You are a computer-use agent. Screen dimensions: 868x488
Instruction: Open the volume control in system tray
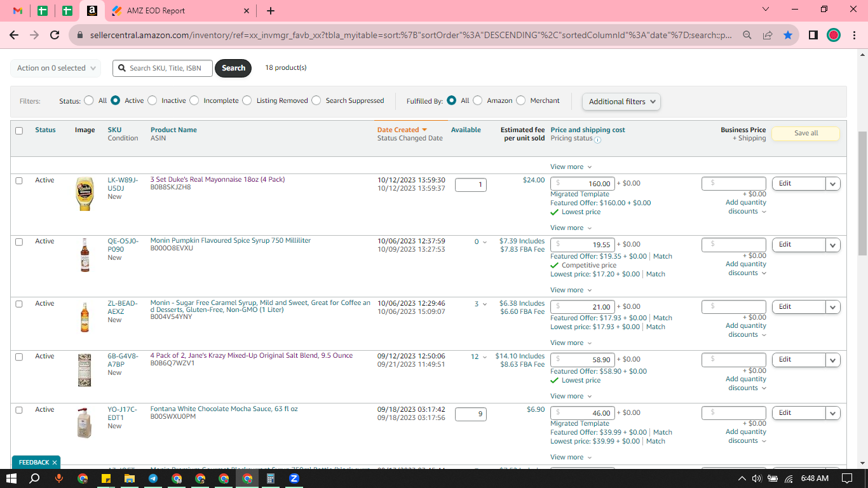coord(757,478)
